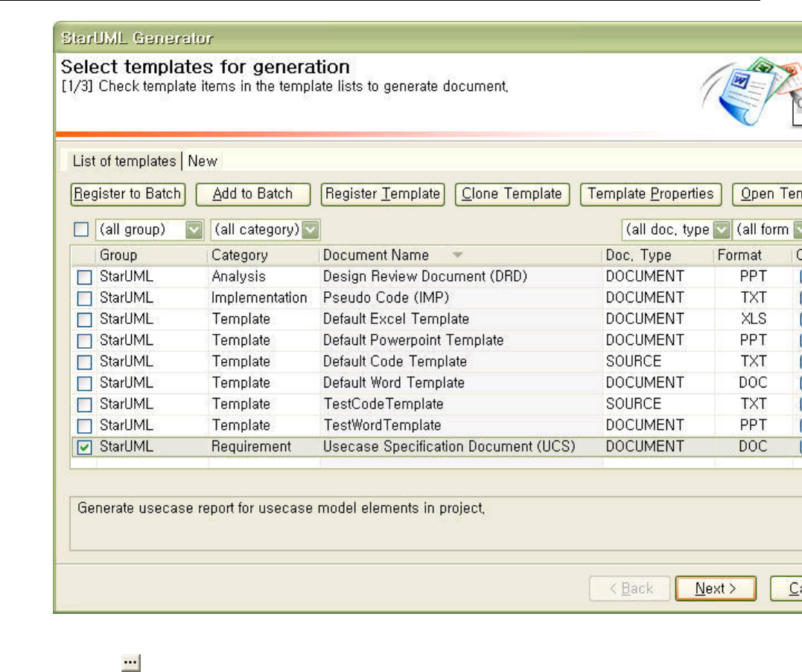Expand the (all doc. type) filter dropdown

[721, 229]
